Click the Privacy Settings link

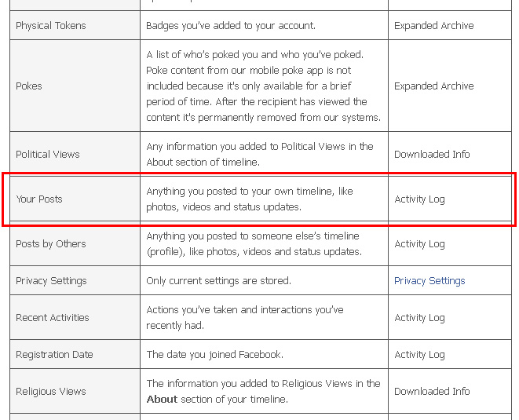tap(429, 281)
